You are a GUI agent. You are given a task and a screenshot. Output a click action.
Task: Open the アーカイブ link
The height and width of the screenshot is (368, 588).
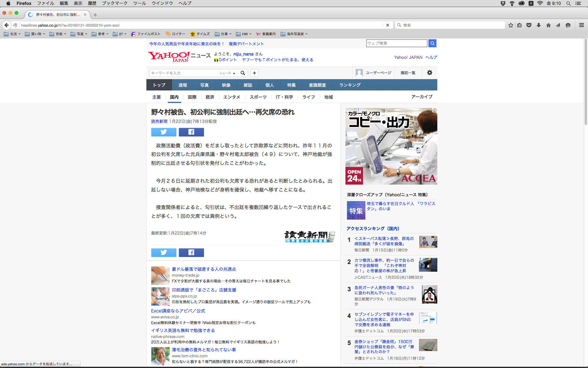pyautogui.click(x=421, y=97)
